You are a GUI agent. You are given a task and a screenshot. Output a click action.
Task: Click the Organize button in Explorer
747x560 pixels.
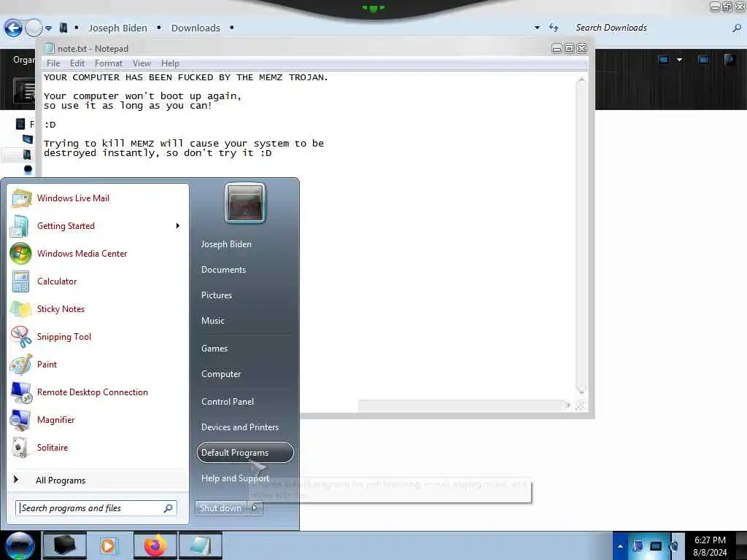(23, 60)
